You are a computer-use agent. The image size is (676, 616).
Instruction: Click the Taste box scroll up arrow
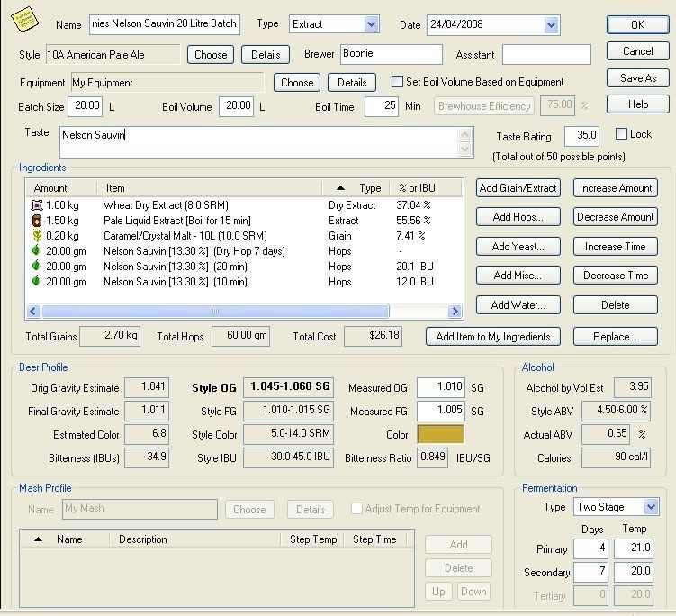pos(464,135)
